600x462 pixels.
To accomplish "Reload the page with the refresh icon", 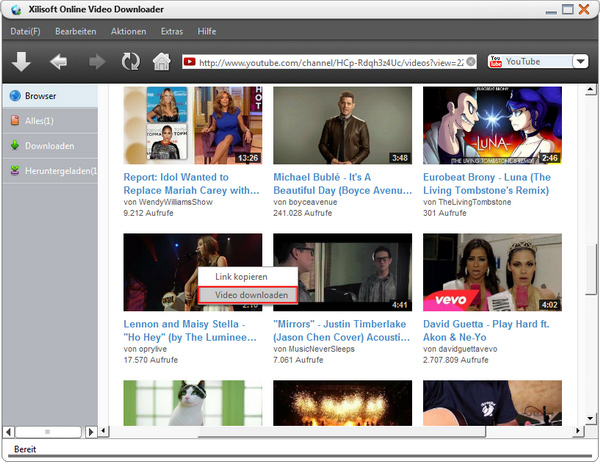I will pos(130,61).
